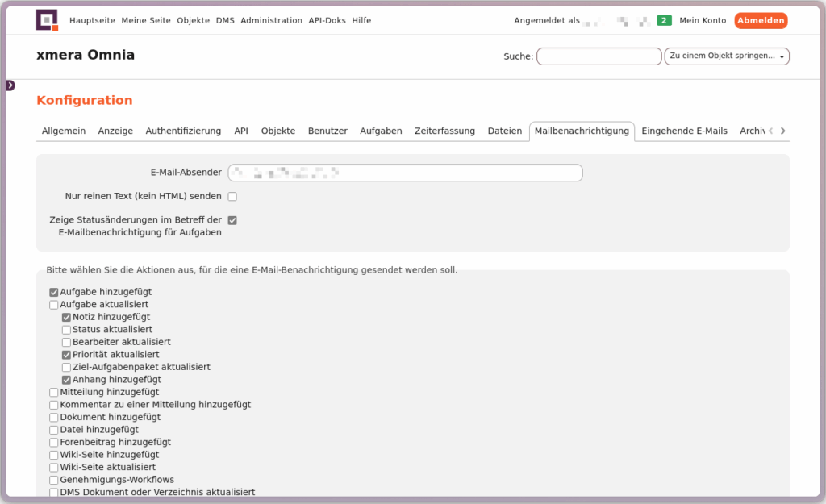Open the DMS menu item

225,20
